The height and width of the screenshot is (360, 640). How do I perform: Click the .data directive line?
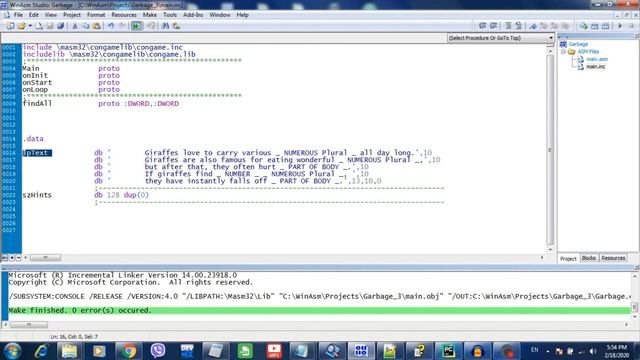tap(33, 139)
